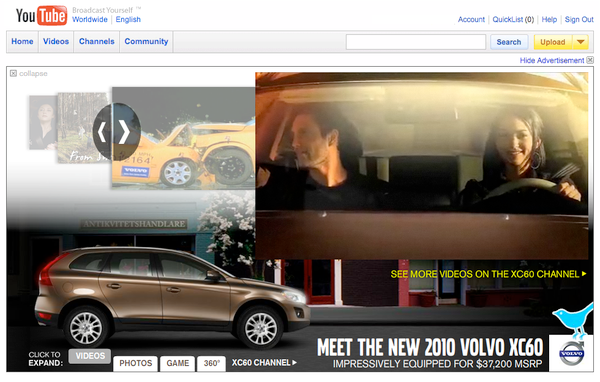
Task: Click the Volvo logo badge
Action: (x=571, y=353)
